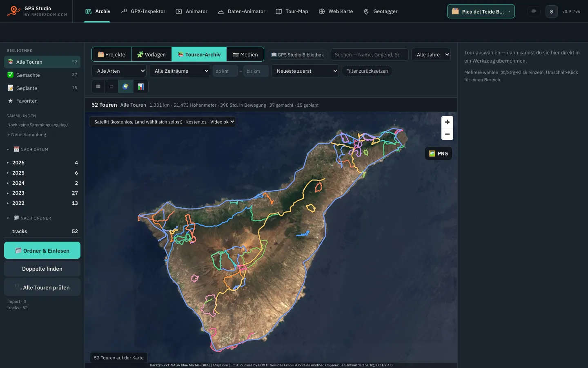Open Daten-Animator tool
This screenshot has width=588, height=368.
coord(241,11)
